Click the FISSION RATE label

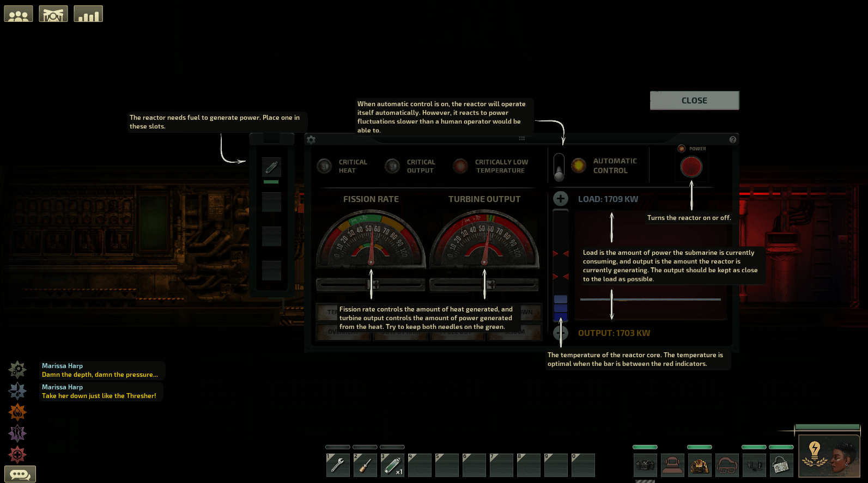click(x=371, y=199)
